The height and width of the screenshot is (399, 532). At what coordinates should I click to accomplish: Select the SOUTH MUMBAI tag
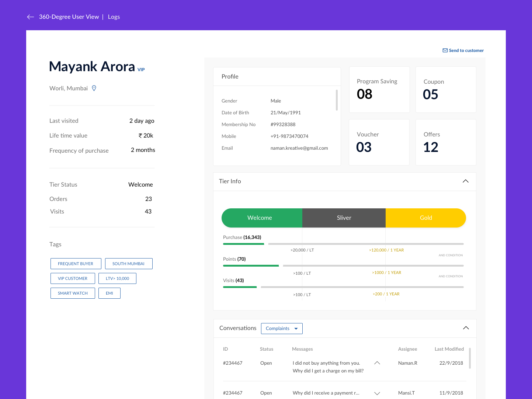click(128, 264)
